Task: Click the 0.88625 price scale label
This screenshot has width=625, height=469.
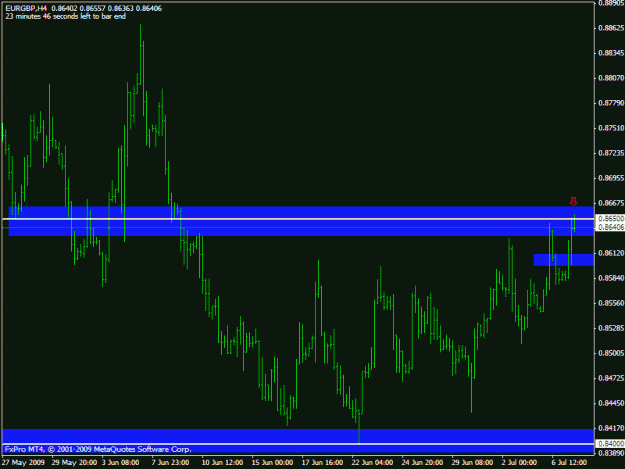Action: coord(611,28)
